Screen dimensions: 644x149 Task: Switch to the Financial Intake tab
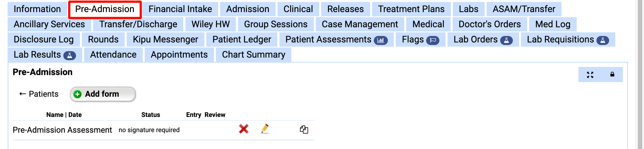tap(180, 9)
